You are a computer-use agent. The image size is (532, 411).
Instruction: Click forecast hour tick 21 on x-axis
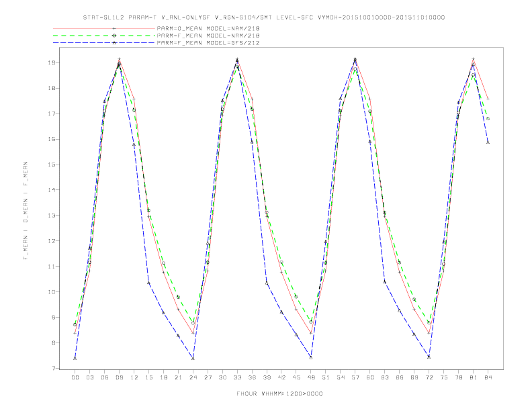point(178,377)
